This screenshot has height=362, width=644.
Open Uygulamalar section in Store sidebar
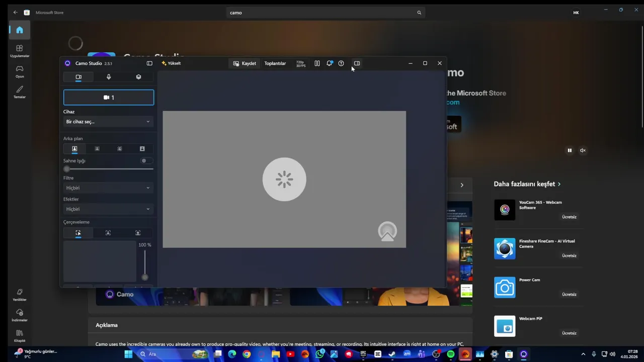click(20, 51)
